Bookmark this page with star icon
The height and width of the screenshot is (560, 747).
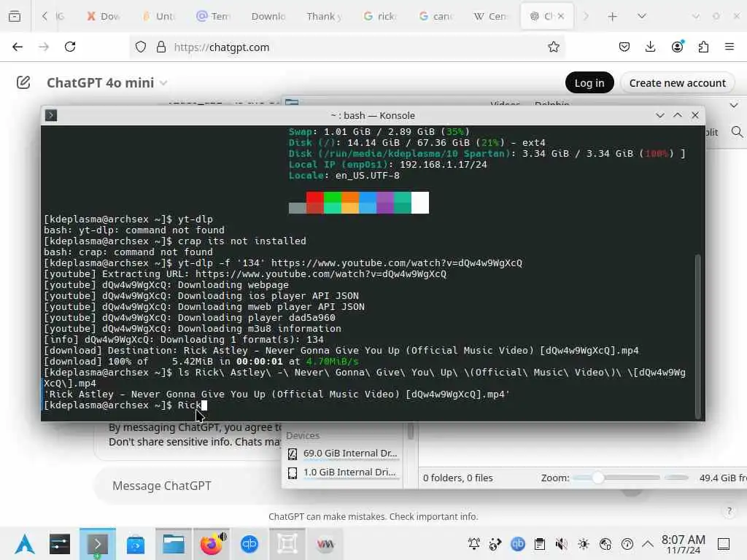(x=553, y=47)
